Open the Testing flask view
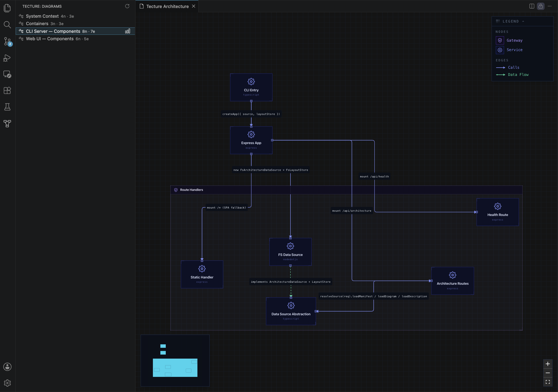 tap(7, 107)
